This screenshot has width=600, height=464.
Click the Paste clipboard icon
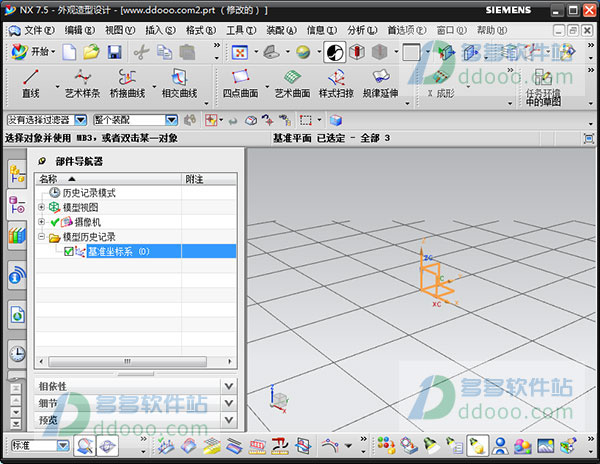187,52
